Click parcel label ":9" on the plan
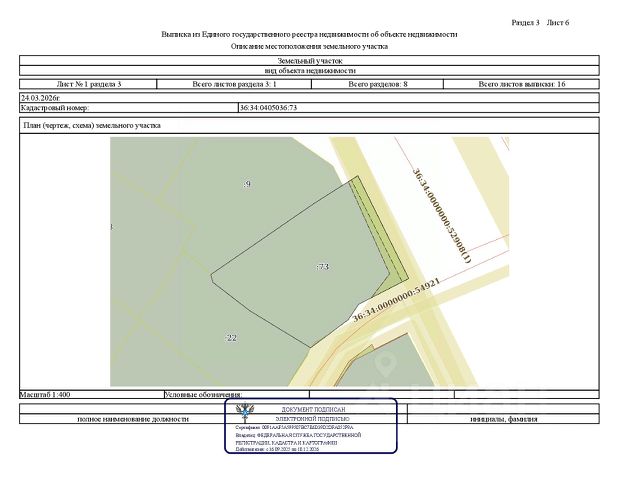This screenshot has height=479, width=619. pyautogui.click(x=247, y=184)
